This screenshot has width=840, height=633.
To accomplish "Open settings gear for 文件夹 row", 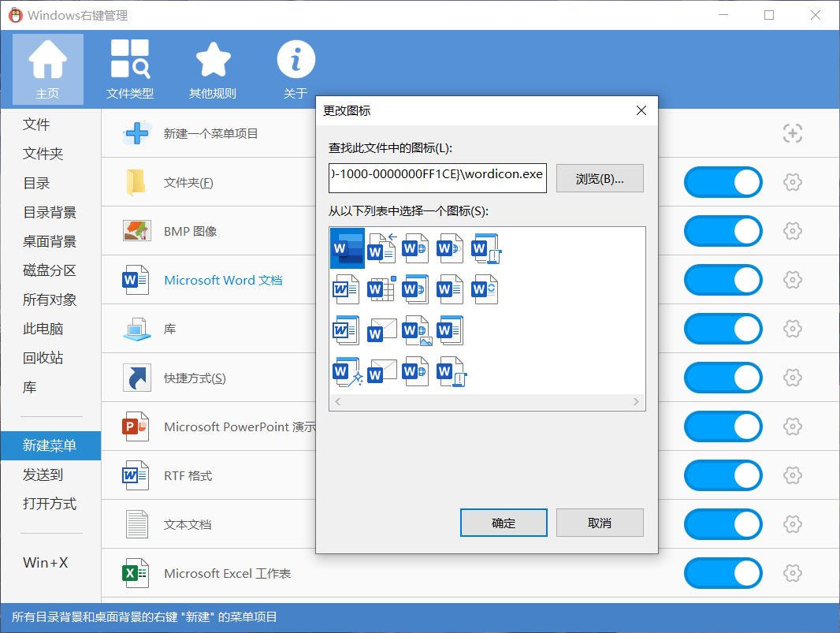I will pyautogui.click(x=792, y=182).
